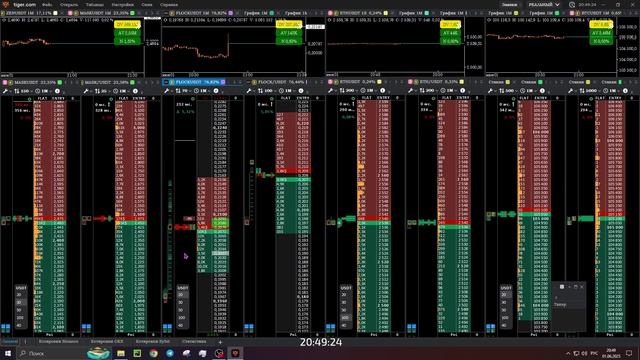This screenshot has height=360, width=640.
Task: Open the Открыть menu
Action: tap(69, 4)
